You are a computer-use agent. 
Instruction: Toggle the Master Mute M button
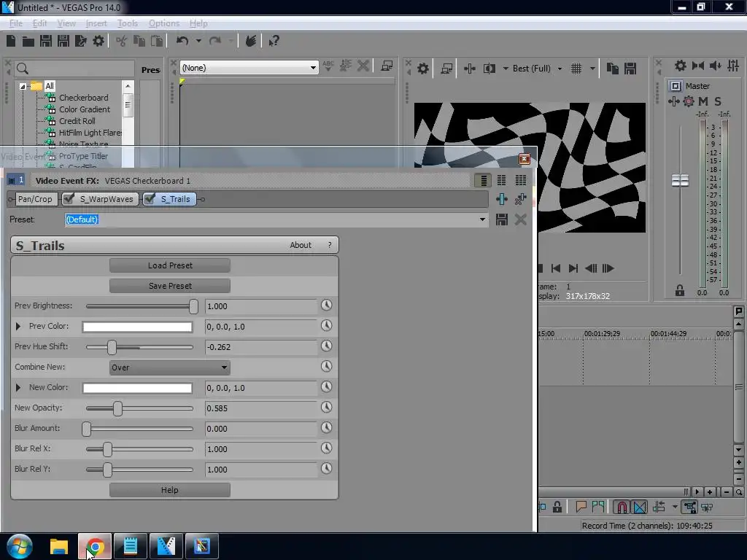click(x=703, y=101)
